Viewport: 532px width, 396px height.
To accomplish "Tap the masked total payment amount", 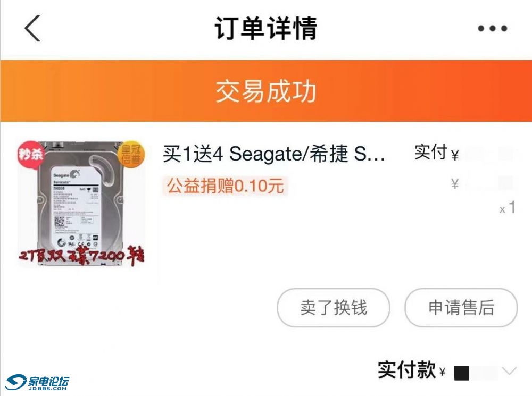I will coord(475,373).
